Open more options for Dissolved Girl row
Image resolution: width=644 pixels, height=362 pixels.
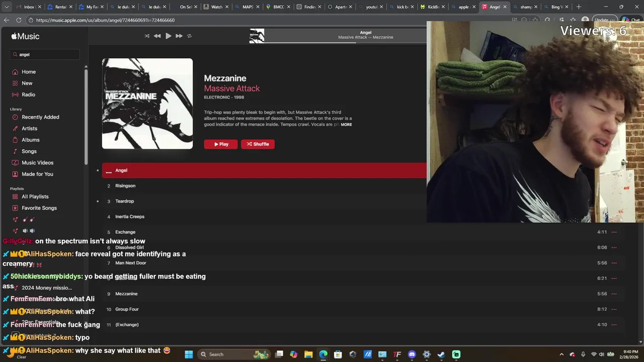pos(614,247)
